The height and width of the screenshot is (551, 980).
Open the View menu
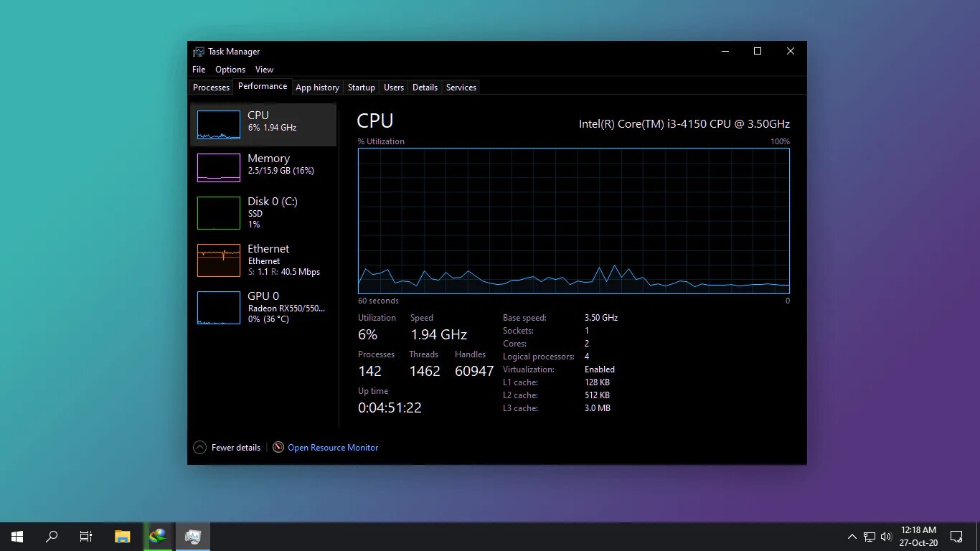(264, 70)
